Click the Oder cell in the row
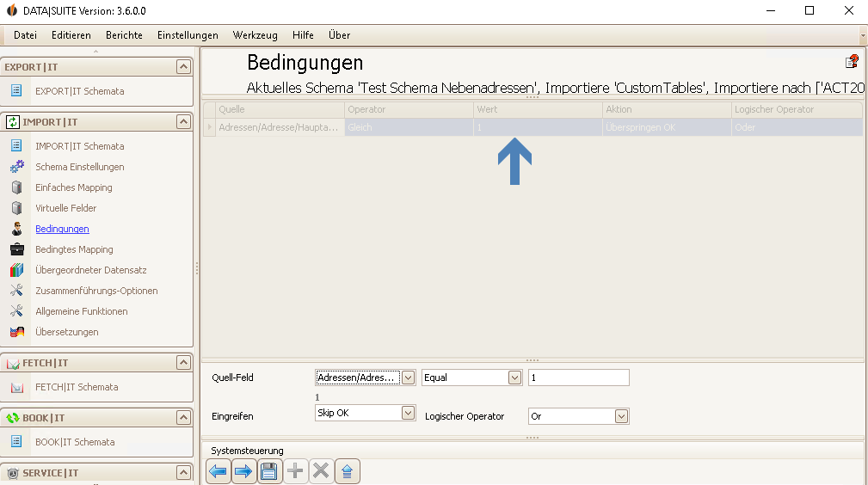The image size is (868, 485). tap(796, 127)
